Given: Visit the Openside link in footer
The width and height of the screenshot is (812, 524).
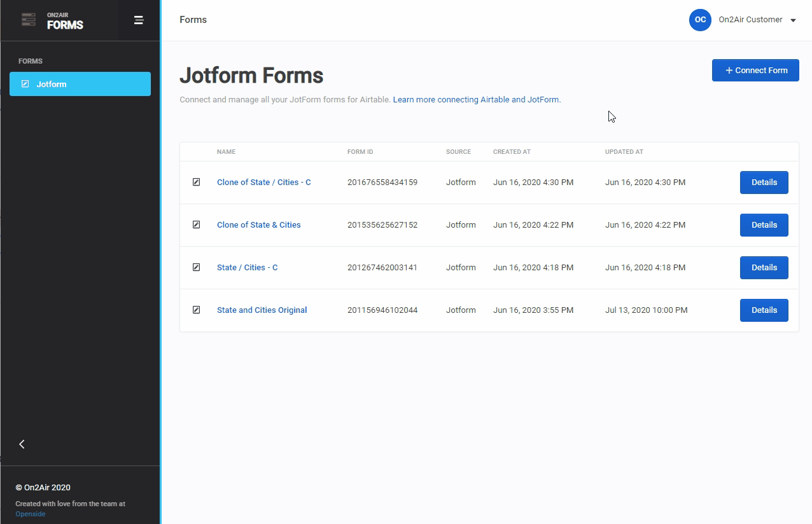Looking at the screenshot, I should (31, 514).
